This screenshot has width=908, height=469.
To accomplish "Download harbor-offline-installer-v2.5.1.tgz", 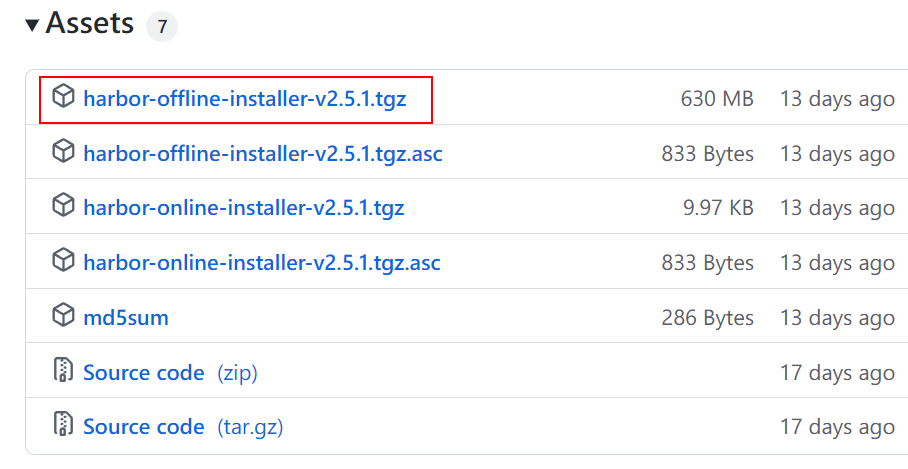I will pyautogui.click(x=244, y=99).
